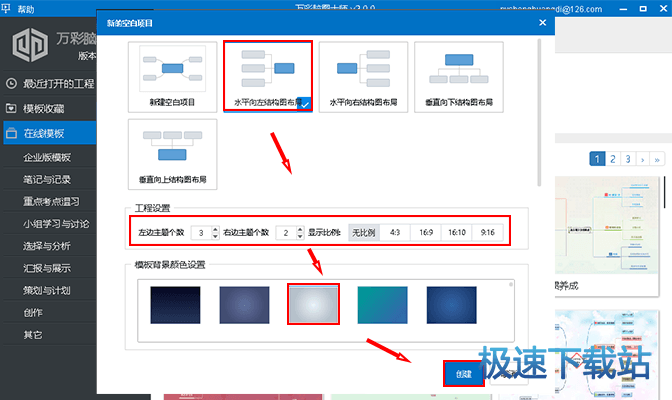Click the right topic count input field

click(x=286, y=233)
